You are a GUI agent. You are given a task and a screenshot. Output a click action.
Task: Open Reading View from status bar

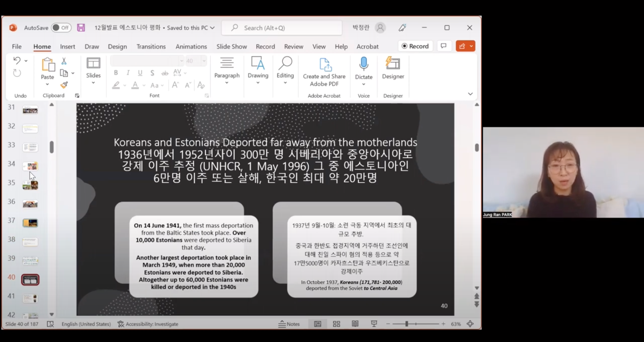point(355,324)
